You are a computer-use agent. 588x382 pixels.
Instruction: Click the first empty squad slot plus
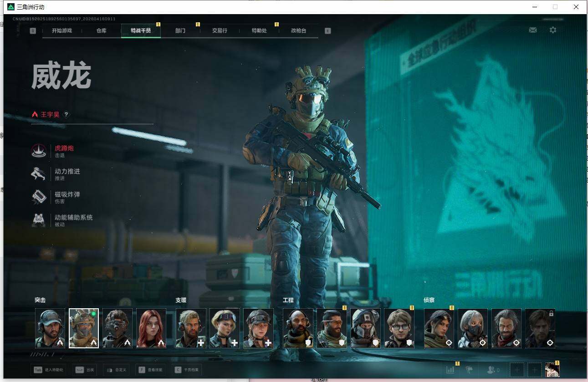tap(517, 370)
